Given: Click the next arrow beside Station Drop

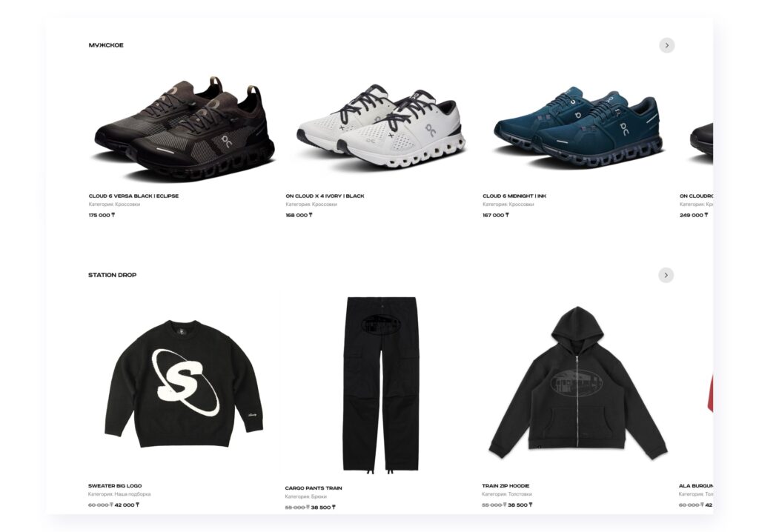Looking at the screenshot, I should [x=666, y=275].
